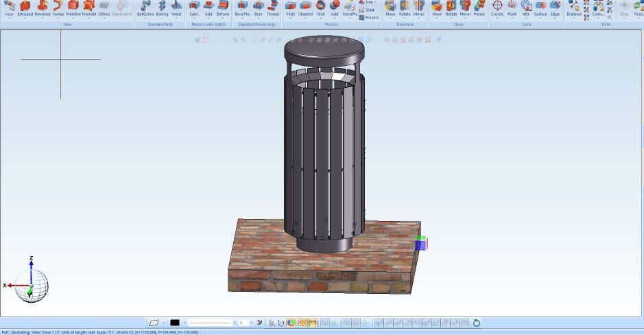Click the Chamfer tool
644x335 pixels.
(305, 8)
